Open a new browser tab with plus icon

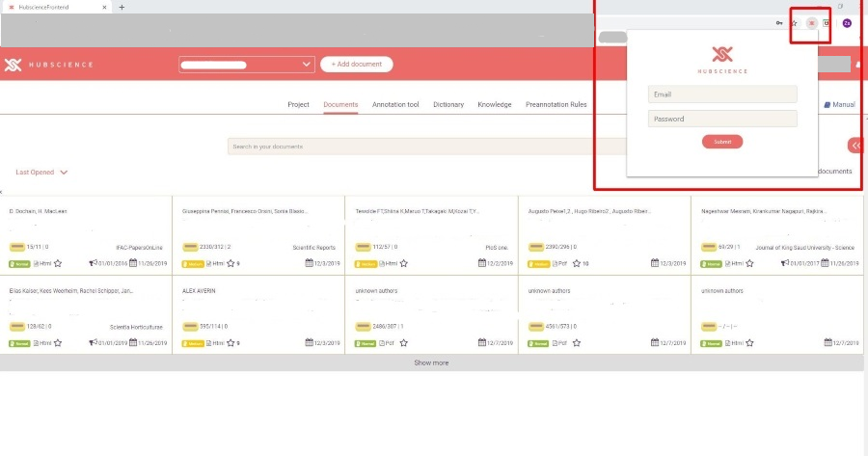(x=122, y=7)
